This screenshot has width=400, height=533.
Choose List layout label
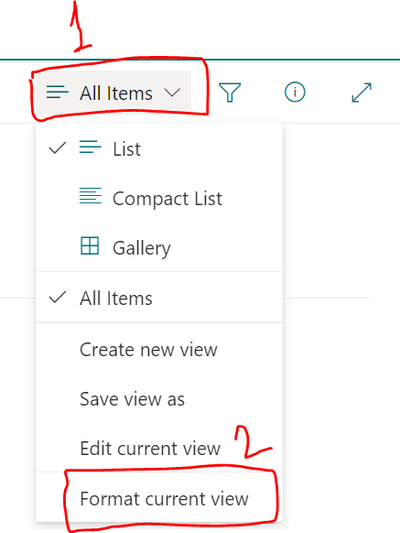[126, 149]
